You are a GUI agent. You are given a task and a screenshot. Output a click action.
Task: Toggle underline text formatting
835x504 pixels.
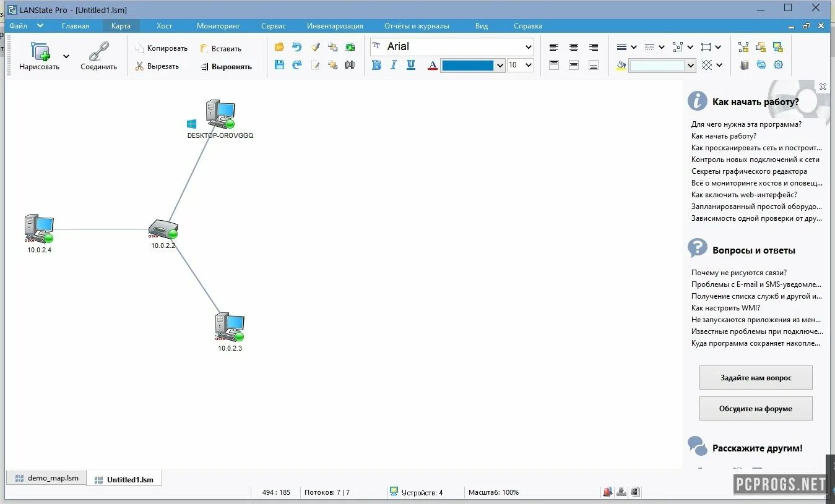tap(410, 65)
